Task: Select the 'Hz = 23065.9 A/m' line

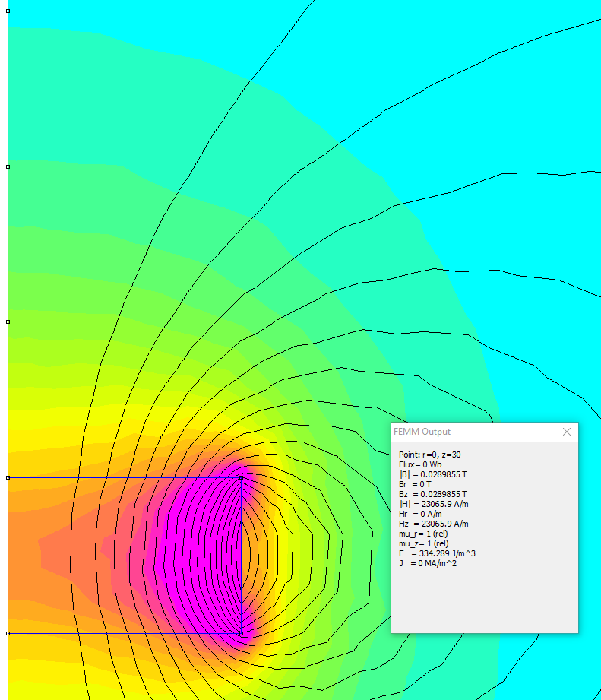Action: tap(434, 524)
